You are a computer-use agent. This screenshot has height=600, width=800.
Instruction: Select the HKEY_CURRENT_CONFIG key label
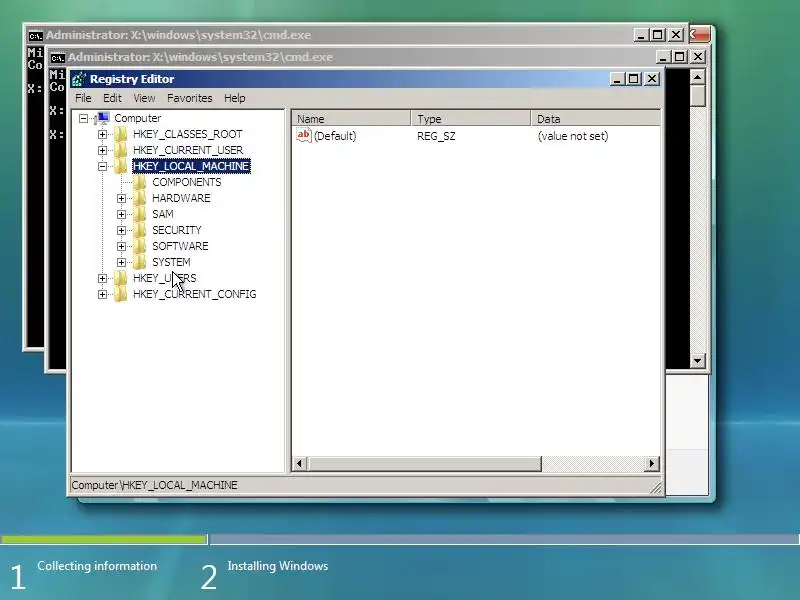194,294
